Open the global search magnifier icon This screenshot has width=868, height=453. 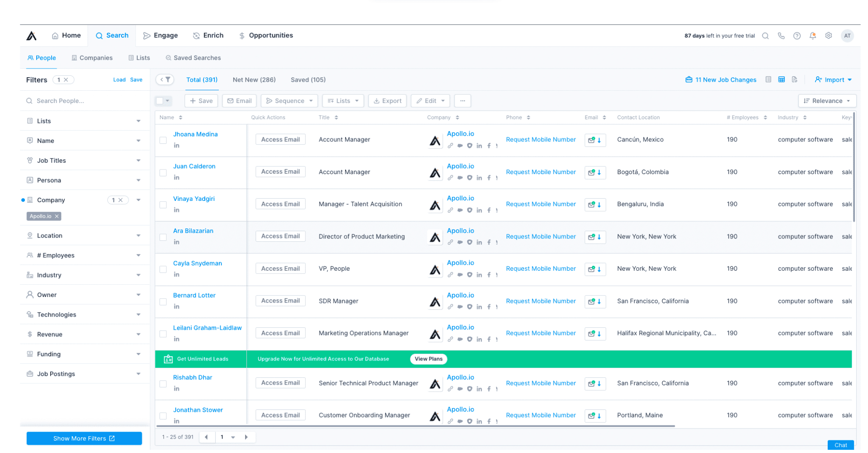click(765, 36)
